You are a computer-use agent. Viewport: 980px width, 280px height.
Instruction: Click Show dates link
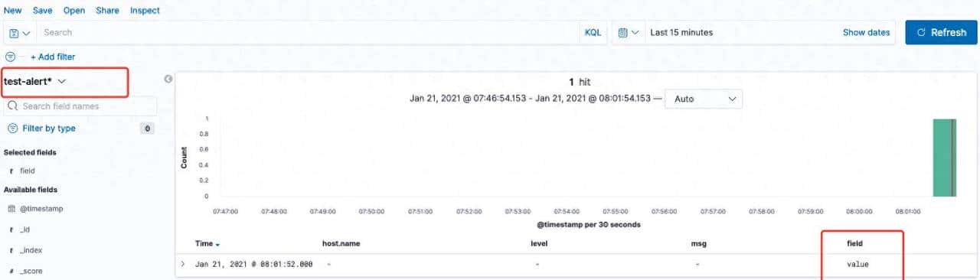pos(866,33)
